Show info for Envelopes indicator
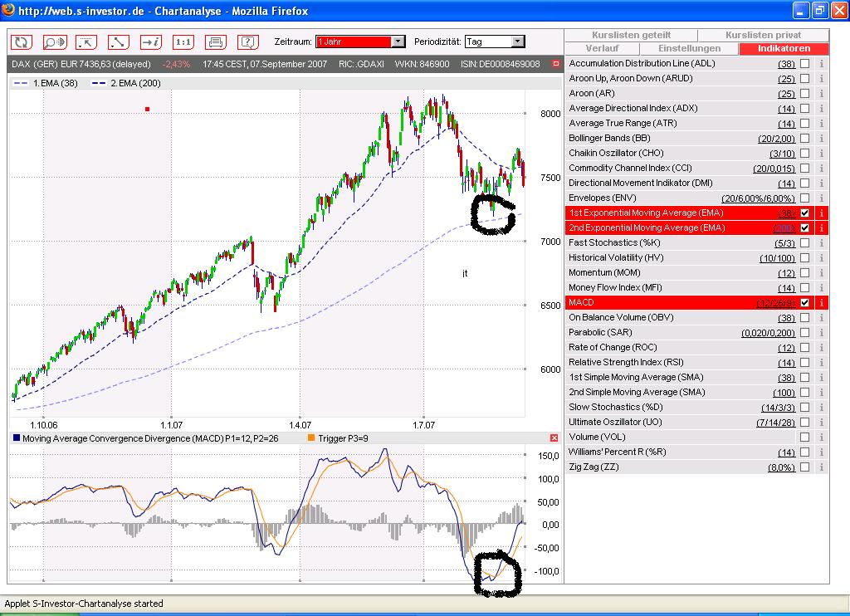This screenshot has height=616, width=850. [x=821, y=198]
